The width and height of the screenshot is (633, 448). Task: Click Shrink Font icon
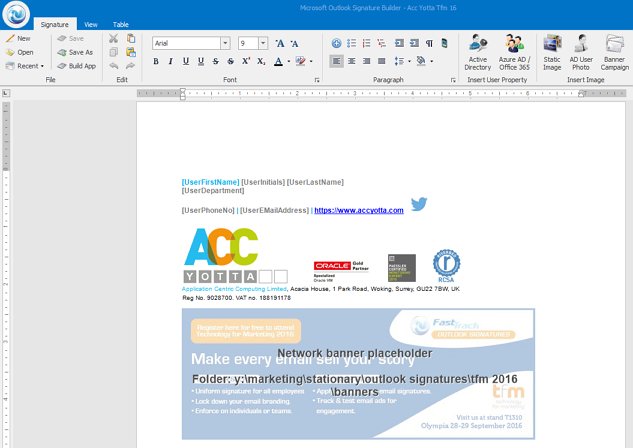(x=294, y=44)
